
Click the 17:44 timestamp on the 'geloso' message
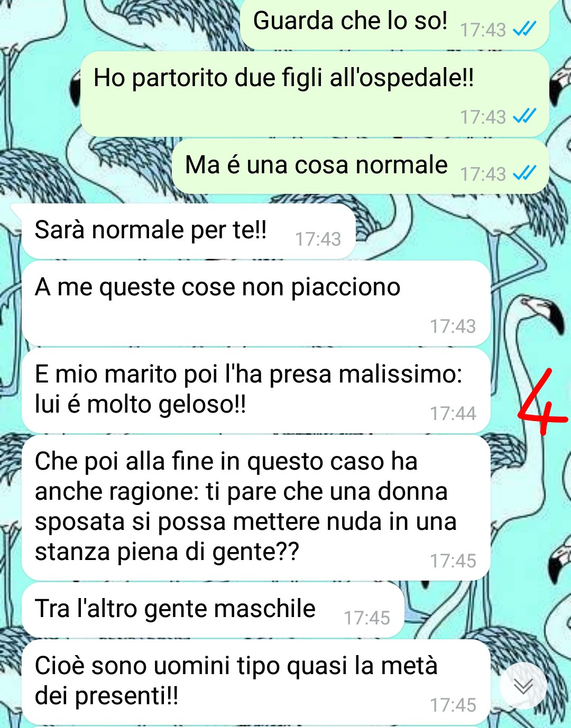[453, 413]
